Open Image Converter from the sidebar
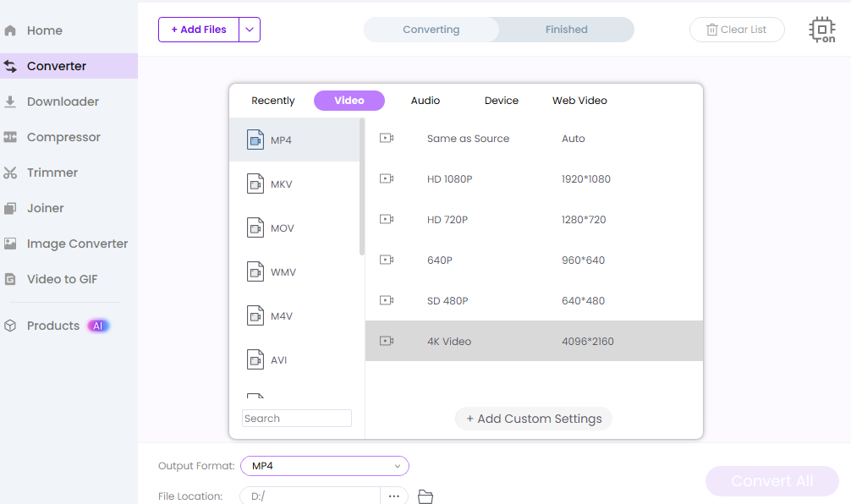This screenshot has width=851, height=504. point(77,244)
